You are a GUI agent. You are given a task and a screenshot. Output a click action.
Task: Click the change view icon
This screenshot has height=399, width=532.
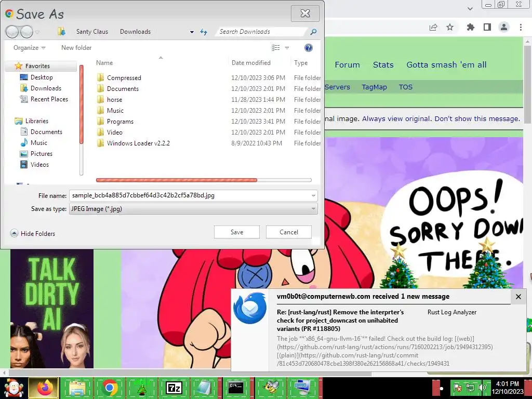(276, 48)
